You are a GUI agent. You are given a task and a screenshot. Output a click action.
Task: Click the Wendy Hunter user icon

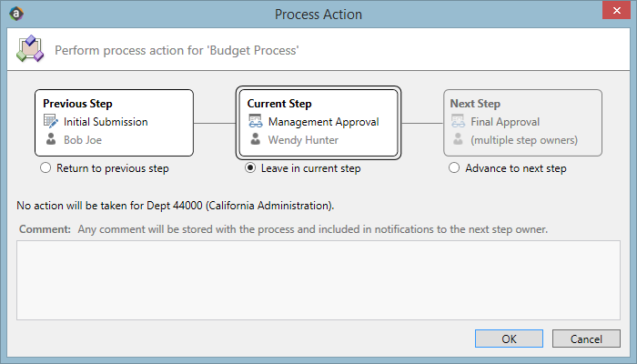(256, 140)
